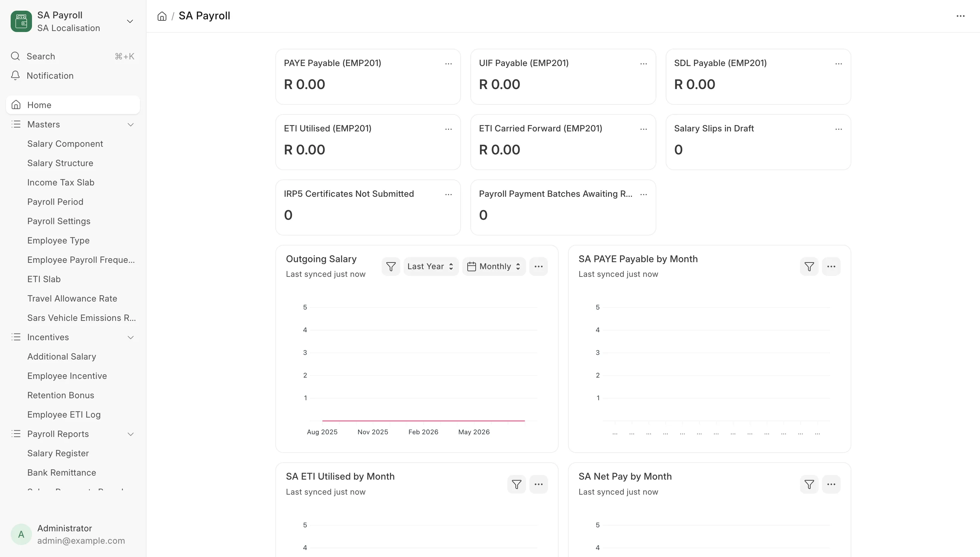This screenshot has height=557, width=980.
Task: Open ellipsis menu on Outgoing Salary chart
Action: 539,266
